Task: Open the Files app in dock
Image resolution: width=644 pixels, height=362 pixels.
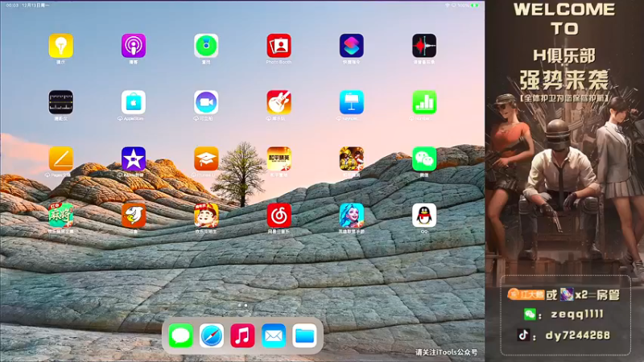Action: [x=304, y=335]
